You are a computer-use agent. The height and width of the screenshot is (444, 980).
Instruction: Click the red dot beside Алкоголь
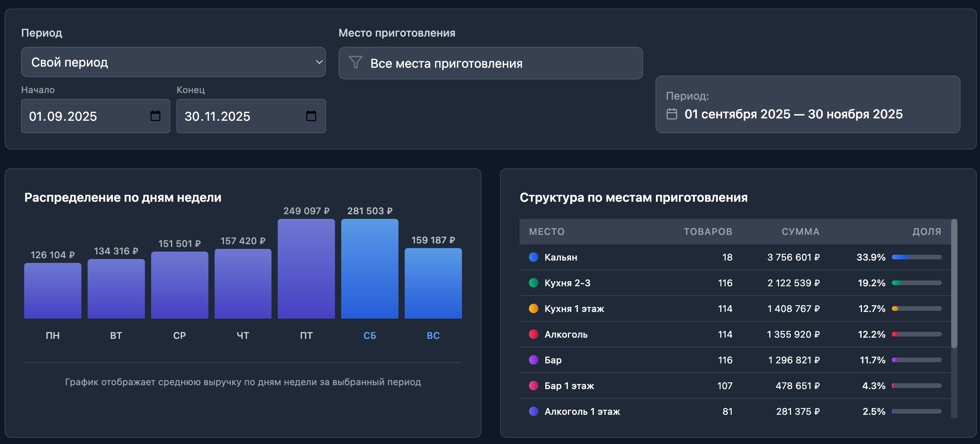(534, 334)
